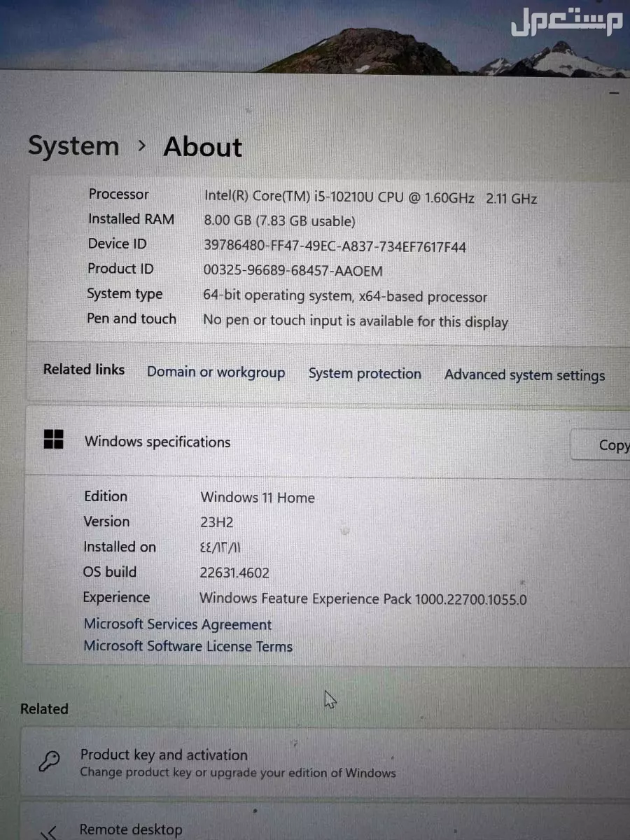This screenshot has height=840, width=630.
Task: Click the Product ID value '00325-96689-68457-AAOEM'
Action: [x=293, y=271]
